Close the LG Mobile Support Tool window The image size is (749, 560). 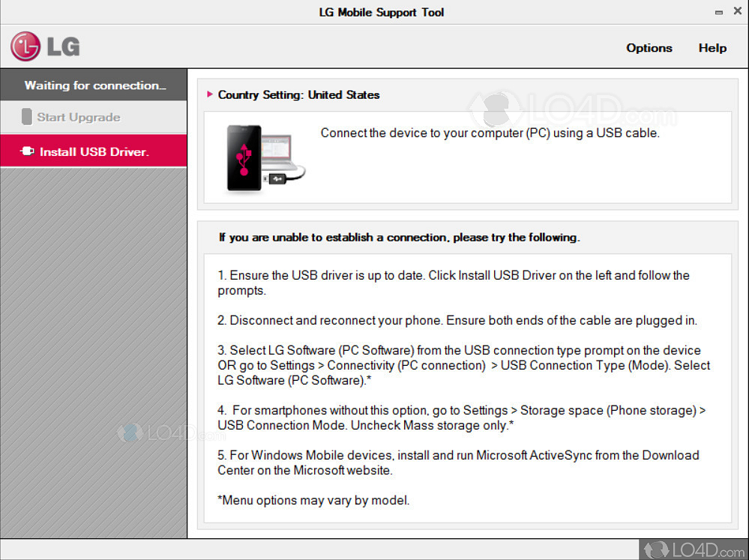[x=738, y=11]
